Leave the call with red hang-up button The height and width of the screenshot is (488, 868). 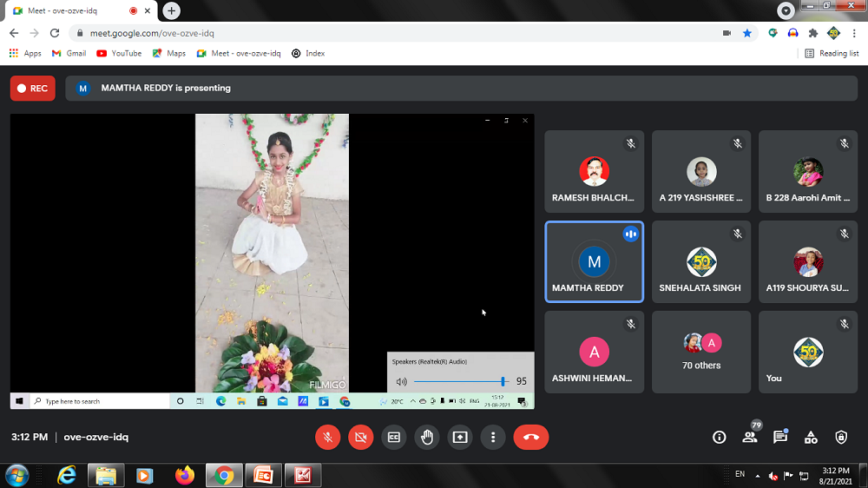530,438
